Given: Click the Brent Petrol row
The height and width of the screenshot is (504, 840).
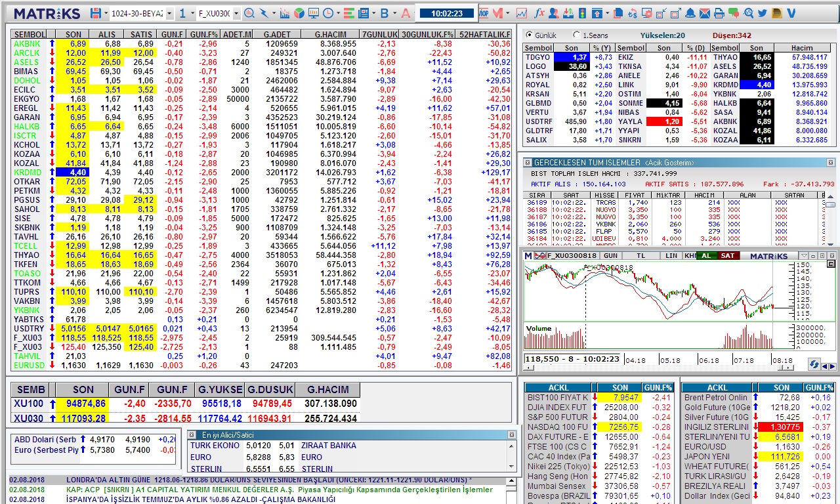Looking at the screenshot, I should [x=759, y=397].
